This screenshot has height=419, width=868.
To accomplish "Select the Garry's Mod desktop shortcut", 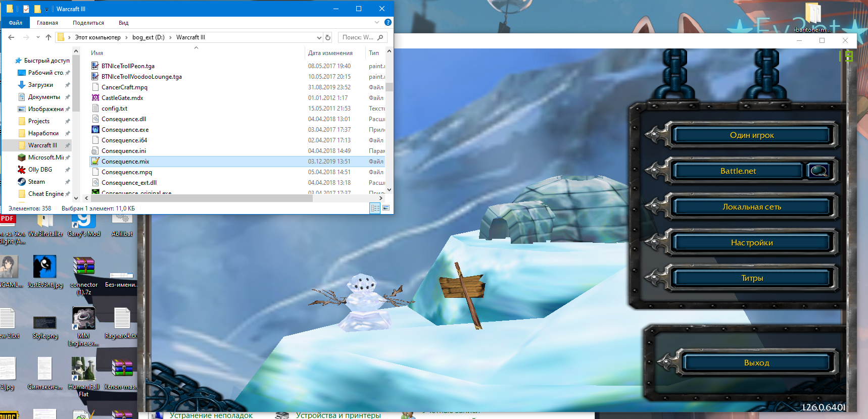I will pyautogui.click(x=84, y=225).
